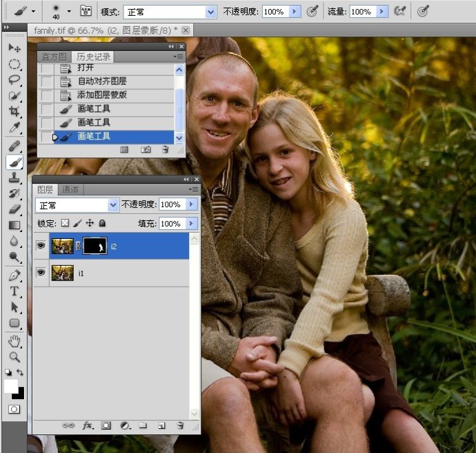Select the Move tool

coord(14,48)
